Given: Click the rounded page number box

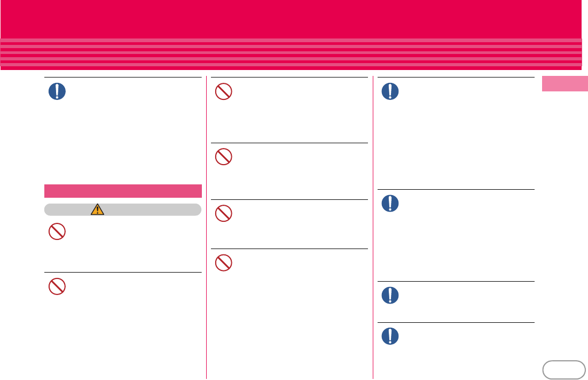Looking at the screenshot, I should [x=563, y=369].
